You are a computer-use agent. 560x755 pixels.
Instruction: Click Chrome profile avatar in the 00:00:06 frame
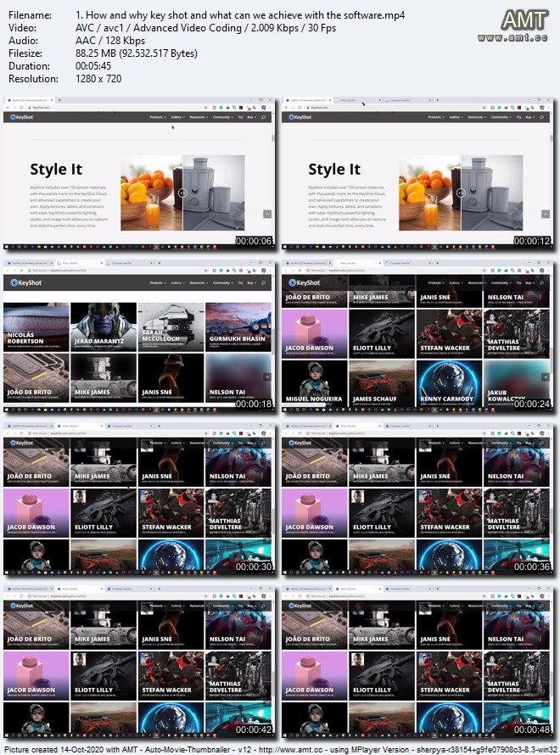coord(263,108)
